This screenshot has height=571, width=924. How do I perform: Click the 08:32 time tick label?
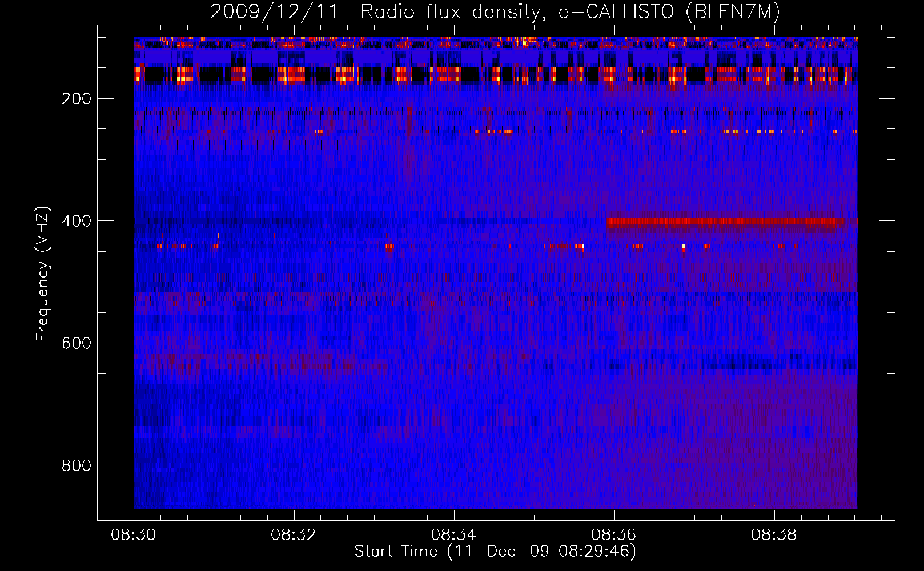click(x=294, y=535)
